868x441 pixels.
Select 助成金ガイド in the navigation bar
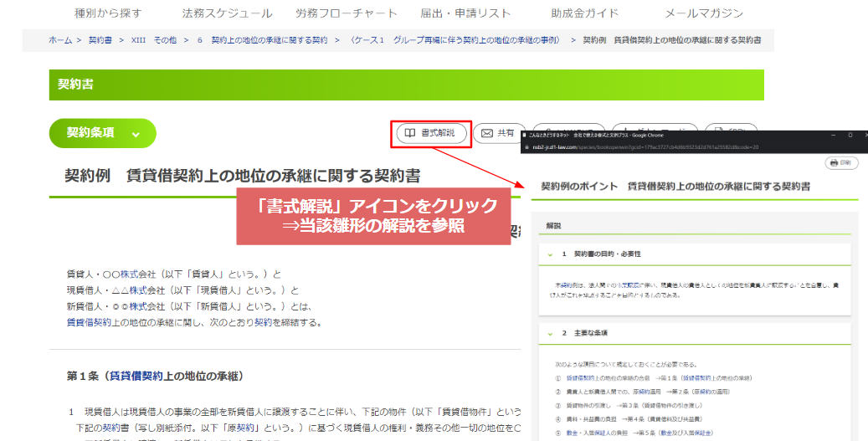point(584,13)
